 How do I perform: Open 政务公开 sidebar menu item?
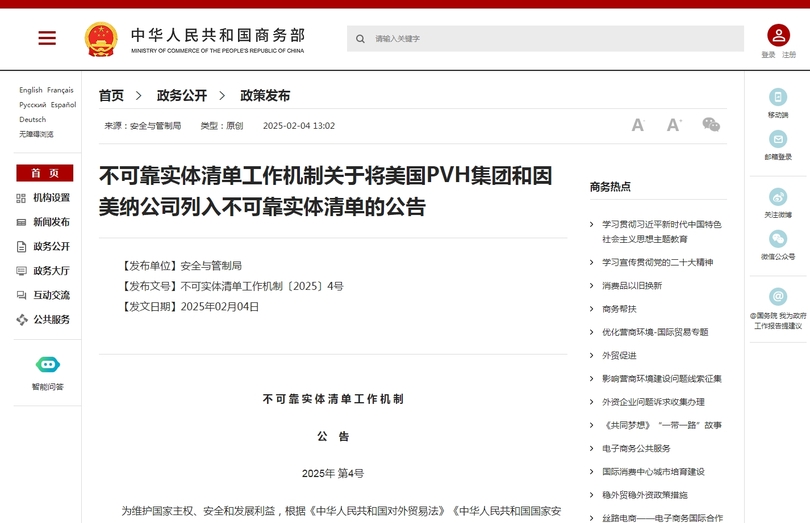[52, 247]
